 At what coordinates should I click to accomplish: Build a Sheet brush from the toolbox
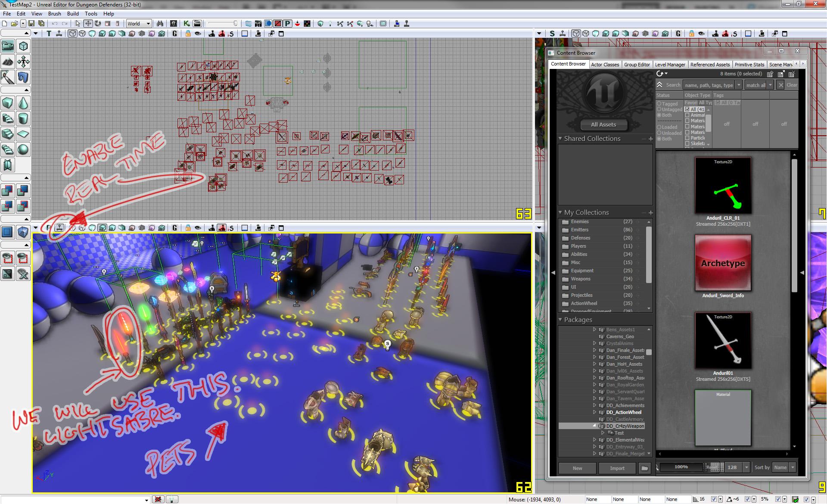coord(23,134)
